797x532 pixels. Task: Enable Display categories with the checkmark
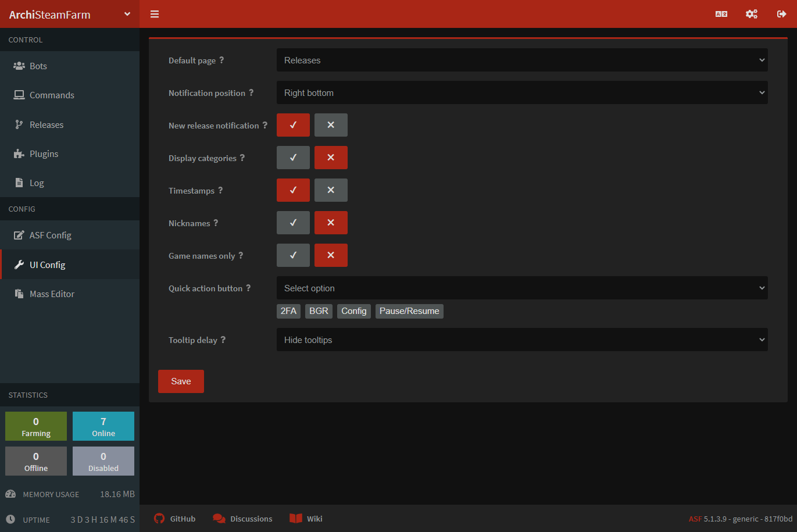293,158
